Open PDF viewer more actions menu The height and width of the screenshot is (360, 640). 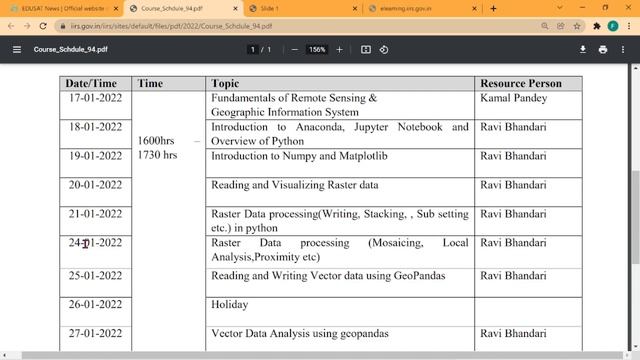click(x=622, y=49)
